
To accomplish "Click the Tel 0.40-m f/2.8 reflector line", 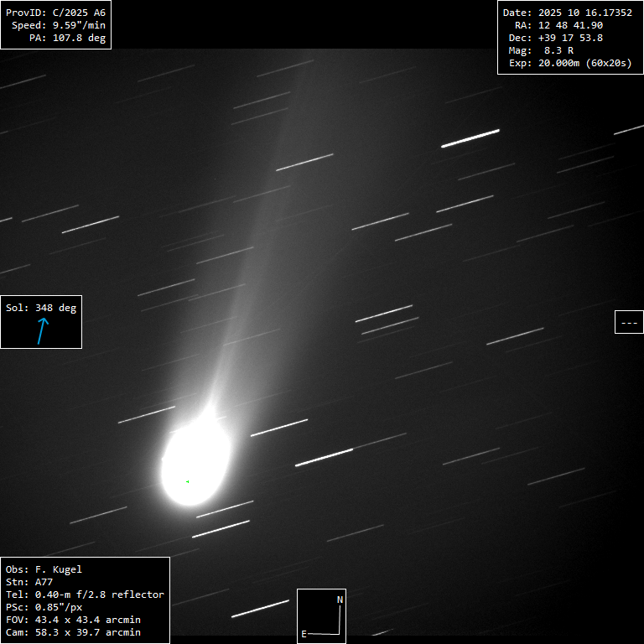I will tap(85, 595).
